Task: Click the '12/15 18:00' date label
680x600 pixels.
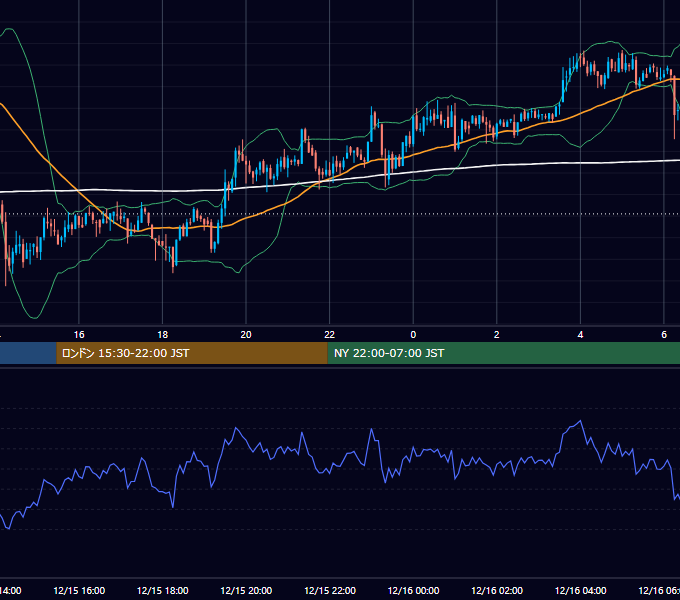Action: pyautogui.click(x=163, y=590)
